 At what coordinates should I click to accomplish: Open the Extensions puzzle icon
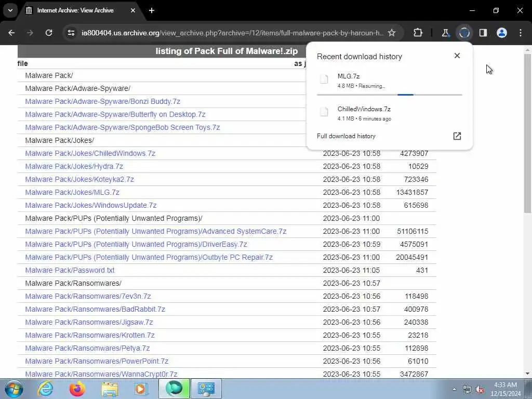pyautogui.click(x=418, y=33)
